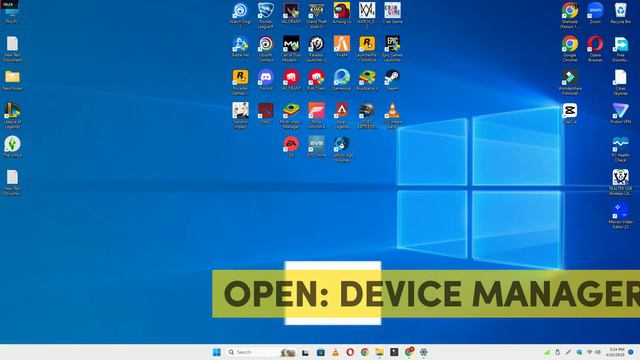Launch the Among Us desktop icon

pos(342,13)
